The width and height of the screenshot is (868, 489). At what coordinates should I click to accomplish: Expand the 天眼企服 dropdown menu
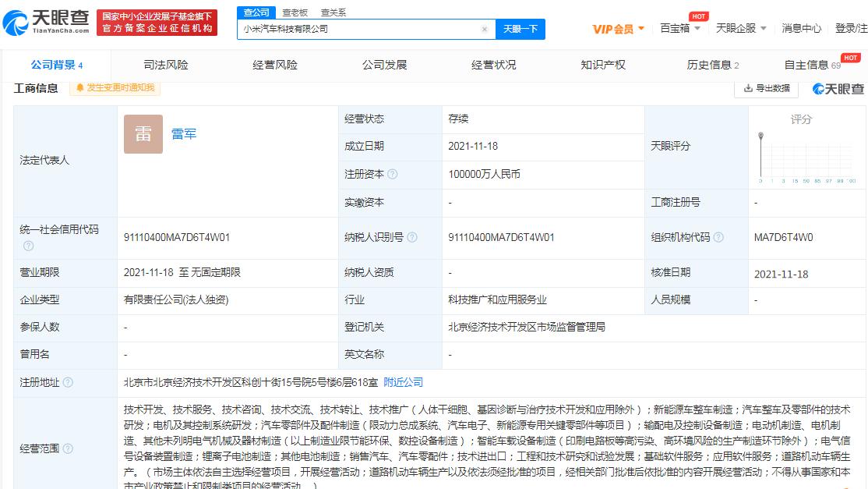(x=741, y=28)
